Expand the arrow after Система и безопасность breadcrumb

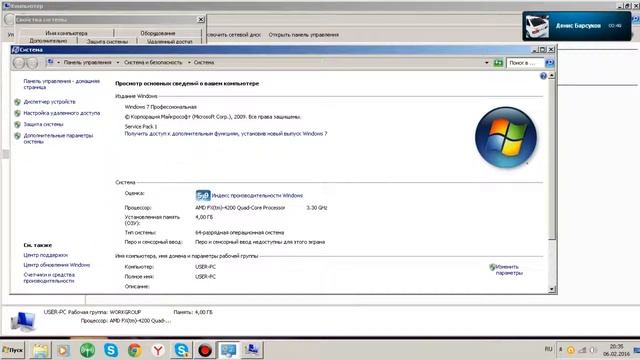[x=189, y=62]
